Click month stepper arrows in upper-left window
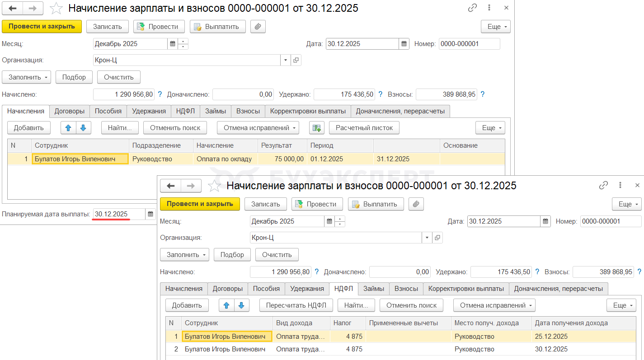 coord(183,44)
